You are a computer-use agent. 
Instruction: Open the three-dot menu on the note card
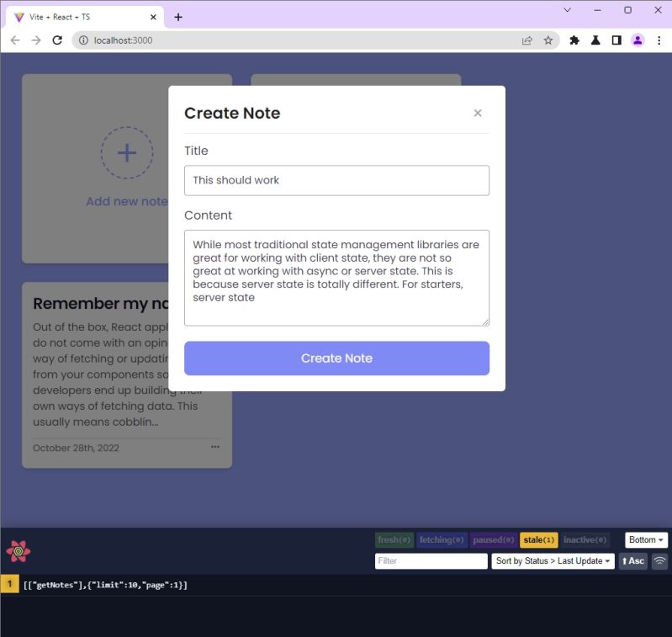pos(215,447)
